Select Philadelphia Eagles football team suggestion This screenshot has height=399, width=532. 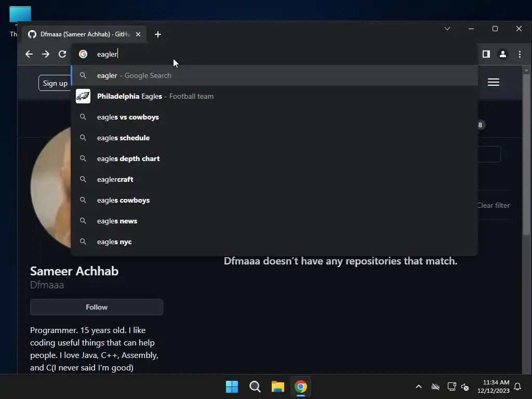coord(274,96)
